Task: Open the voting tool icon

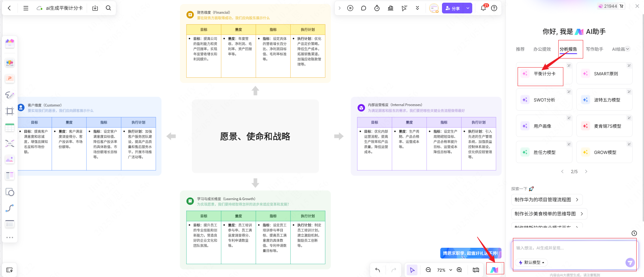Action: (x=391, y=8)
